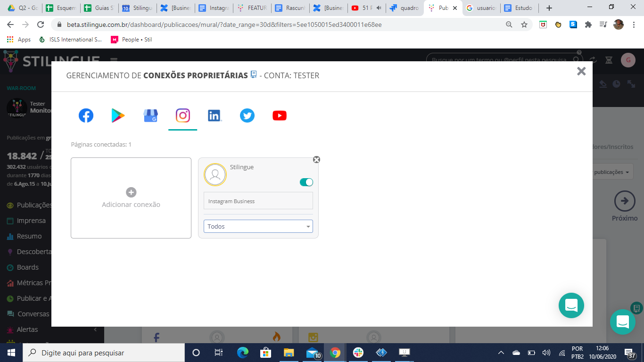Open Imprensa in the sidebar
The image size is (644, 362).
coord(26,221)
